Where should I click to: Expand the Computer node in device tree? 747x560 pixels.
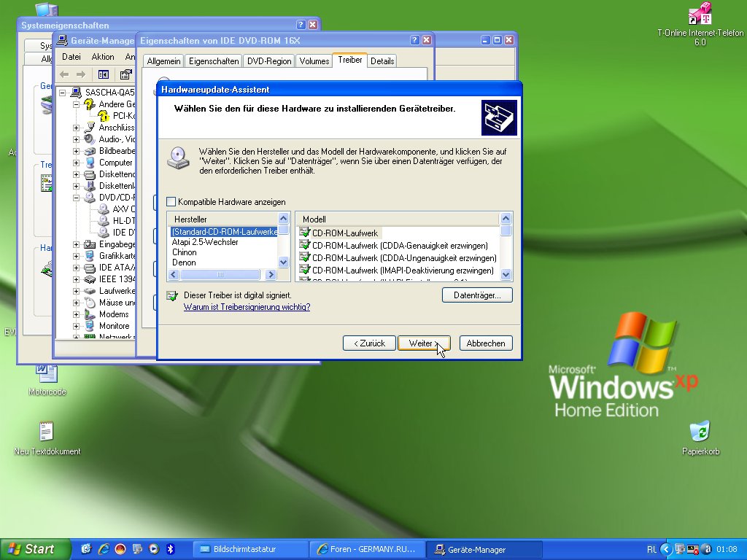(x=76, y=163)
